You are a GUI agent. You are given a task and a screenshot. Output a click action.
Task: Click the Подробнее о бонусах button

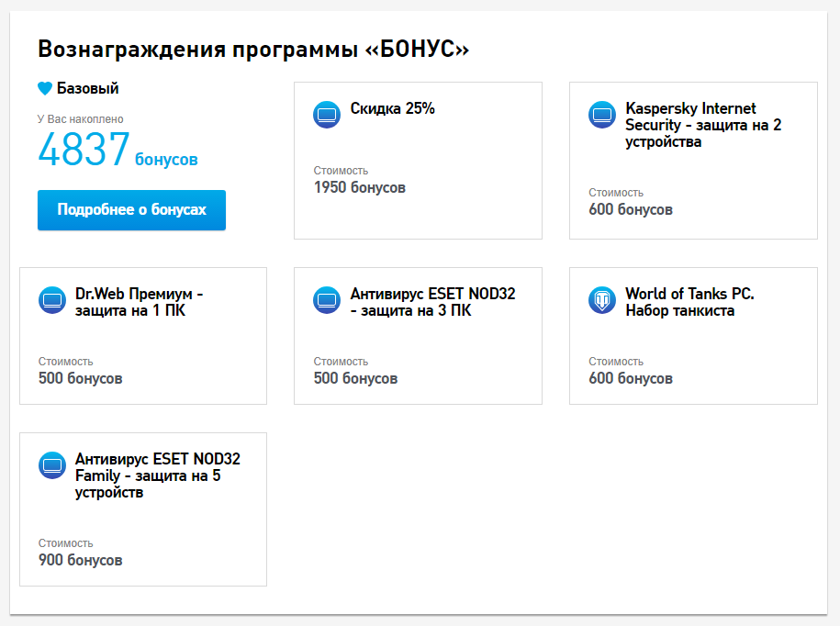tap(131, 210)
